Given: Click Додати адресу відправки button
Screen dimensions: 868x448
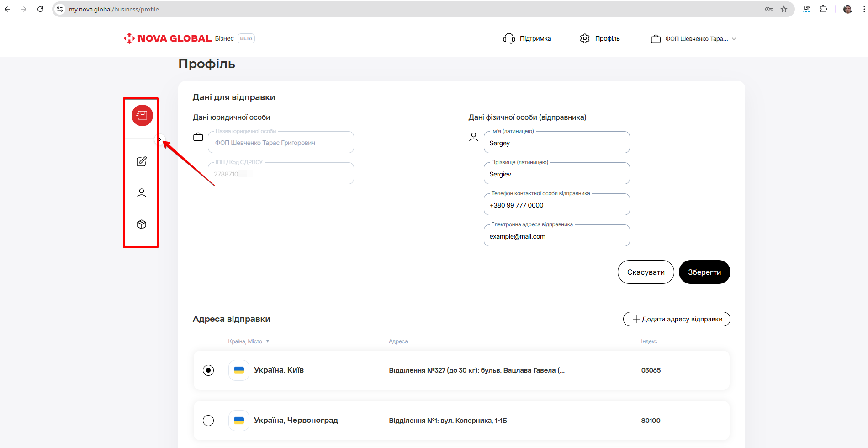Looking at the screenshot, I should point(677,319).
